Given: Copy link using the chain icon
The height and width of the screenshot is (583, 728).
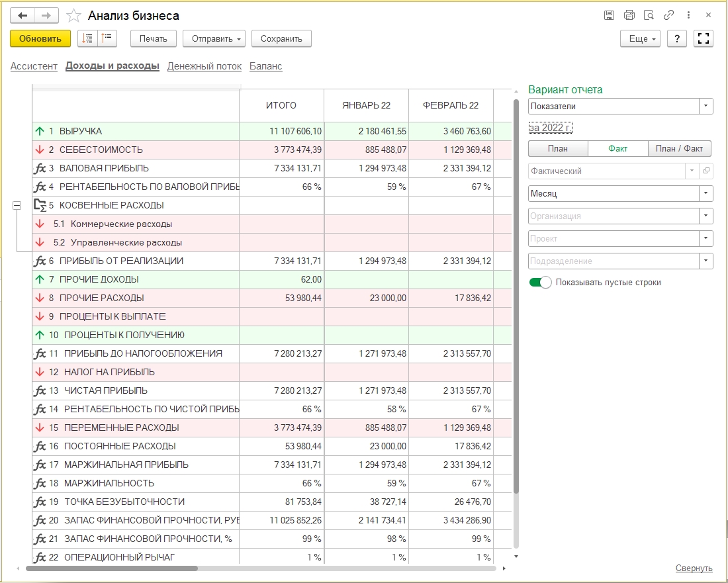Looking at the screenshot, I should pyautogui.click(x=668, y=15).
